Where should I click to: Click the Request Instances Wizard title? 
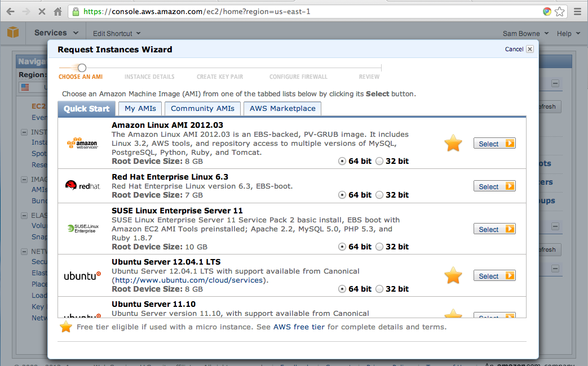pos(115,50)
